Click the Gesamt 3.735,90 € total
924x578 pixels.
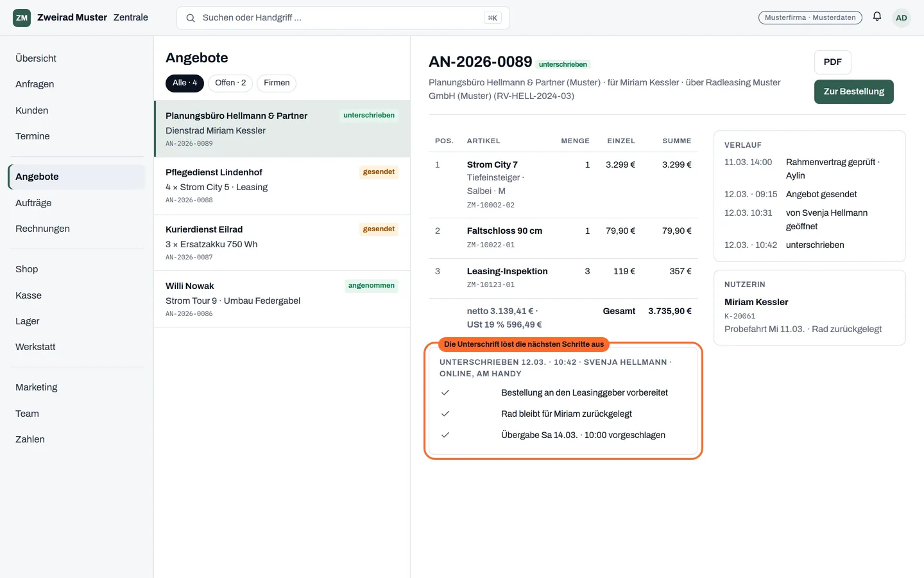click(x=647, y=311)
